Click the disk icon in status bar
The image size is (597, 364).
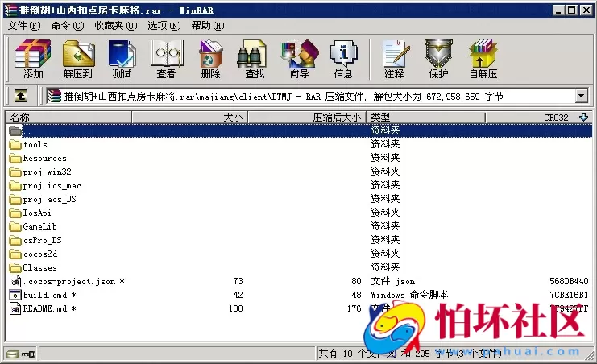(13, 354)
